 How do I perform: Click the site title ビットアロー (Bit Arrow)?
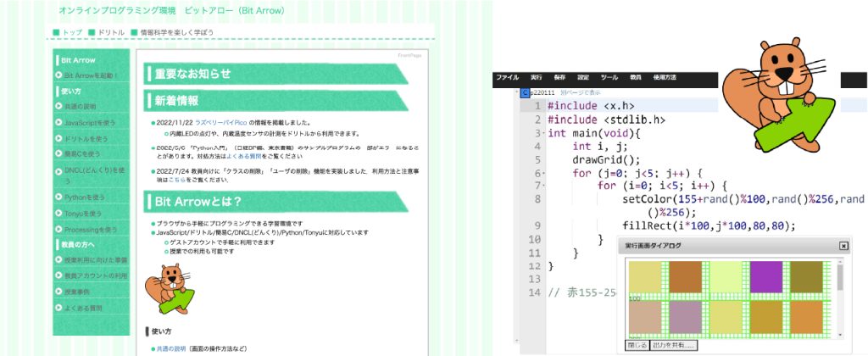[235, 10]
